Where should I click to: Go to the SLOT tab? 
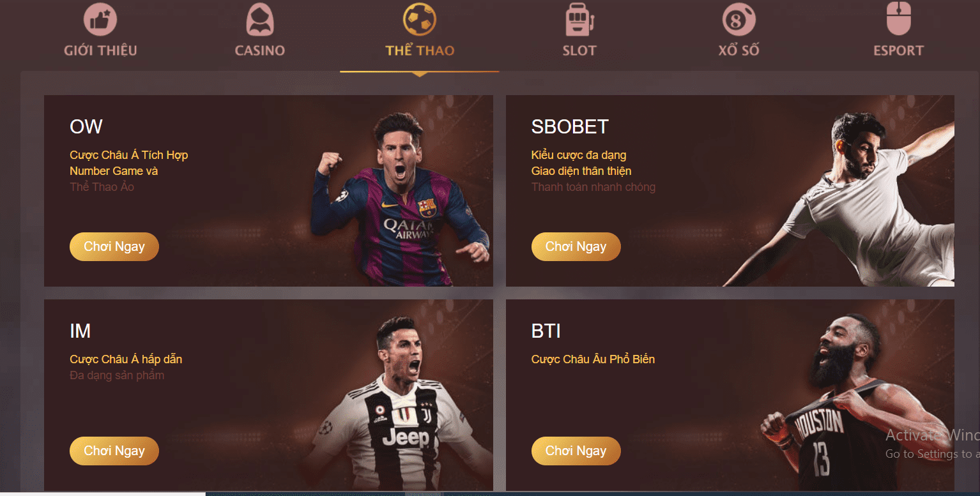pos(579,50)
